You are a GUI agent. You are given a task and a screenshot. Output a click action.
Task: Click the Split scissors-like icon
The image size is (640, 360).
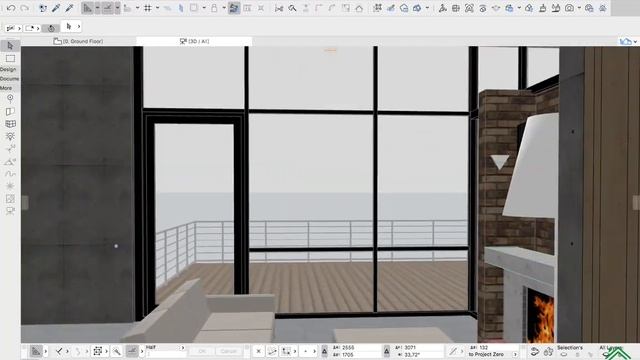point(279,8)
